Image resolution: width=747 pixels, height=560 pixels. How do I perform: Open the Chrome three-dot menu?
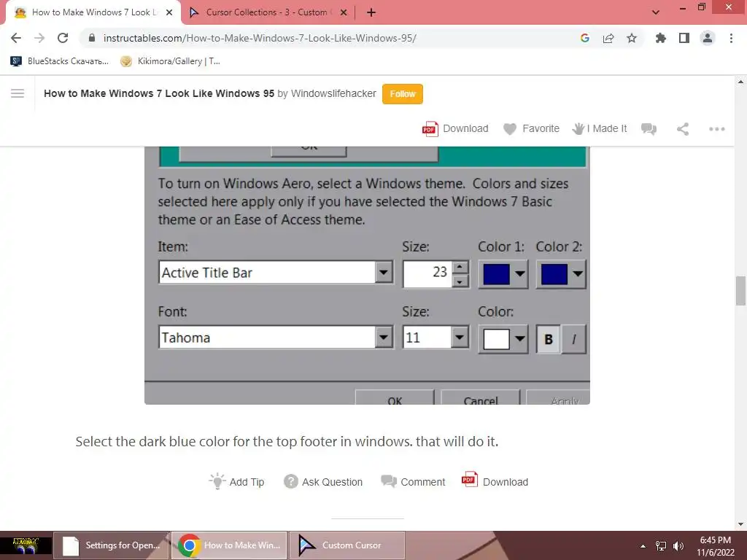[731, 38]
